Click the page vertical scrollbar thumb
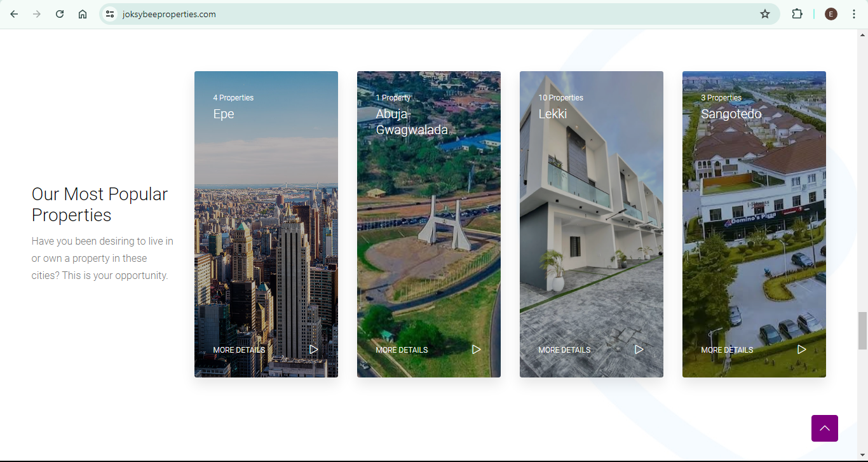The width and height of the screenshot is (868, 462). tap(862, 330)
